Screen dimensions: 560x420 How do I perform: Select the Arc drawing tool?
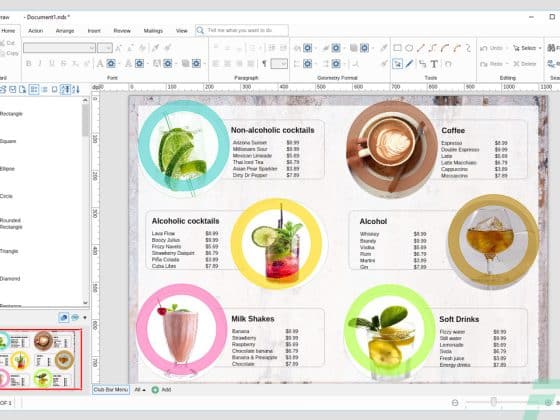click(445, 48)
